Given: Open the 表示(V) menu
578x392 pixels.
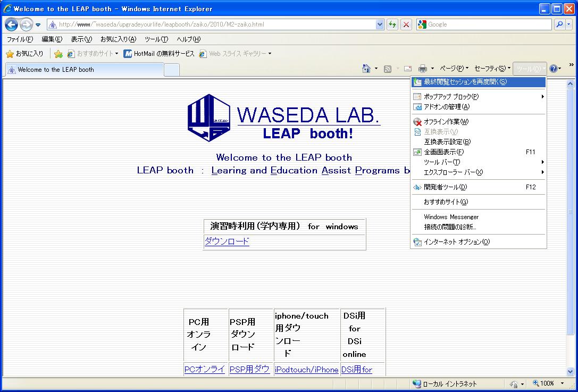Looking at the screenshot, I should [x=81, y=39].
